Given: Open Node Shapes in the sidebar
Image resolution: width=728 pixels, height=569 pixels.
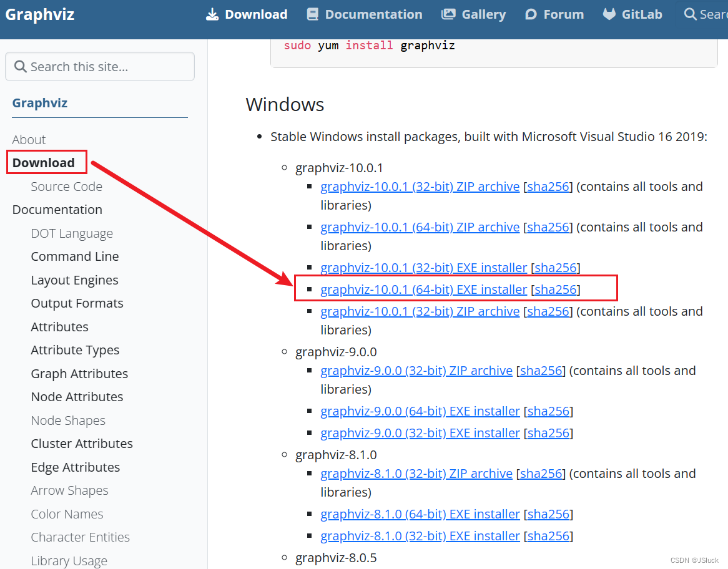Looking at the screenshot, I should pos(68,421).
